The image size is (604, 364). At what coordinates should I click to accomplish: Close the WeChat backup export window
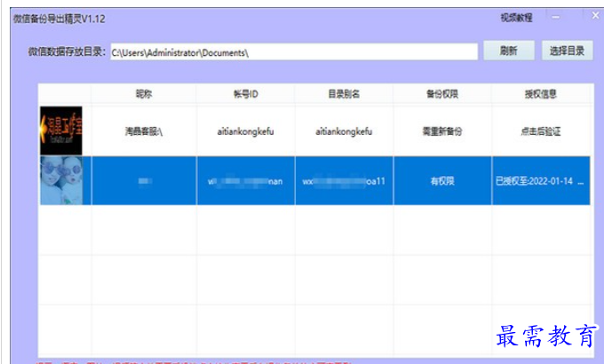coord(595,15)
